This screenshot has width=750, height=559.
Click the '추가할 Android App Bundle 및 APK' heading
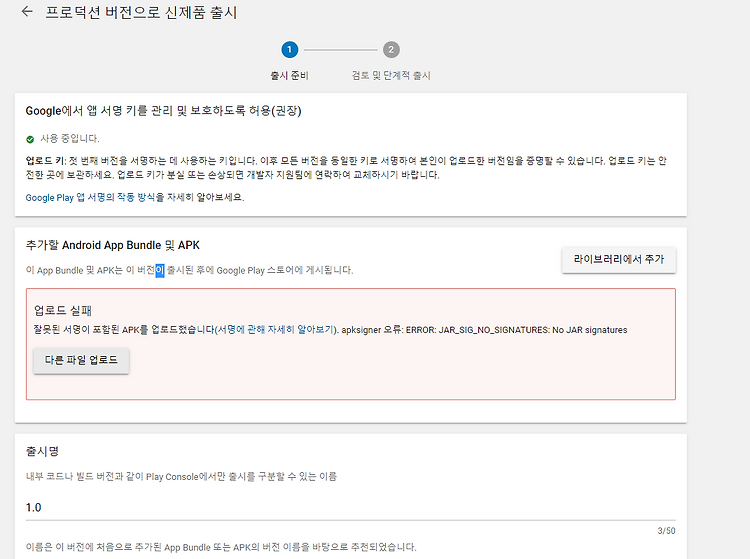point(112,245)
